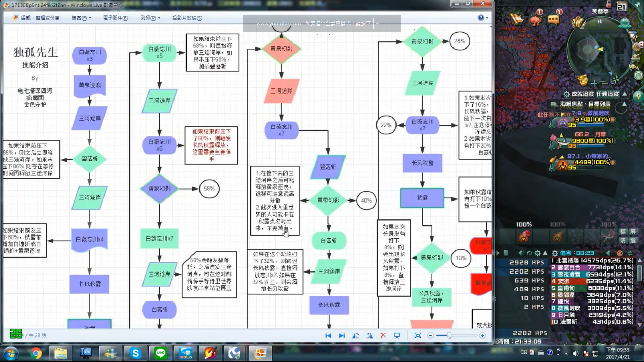Viewport: 644px width, 362px height.
Task: Go to next photo in Photo Gallery
Action: (x=342, y=335)
